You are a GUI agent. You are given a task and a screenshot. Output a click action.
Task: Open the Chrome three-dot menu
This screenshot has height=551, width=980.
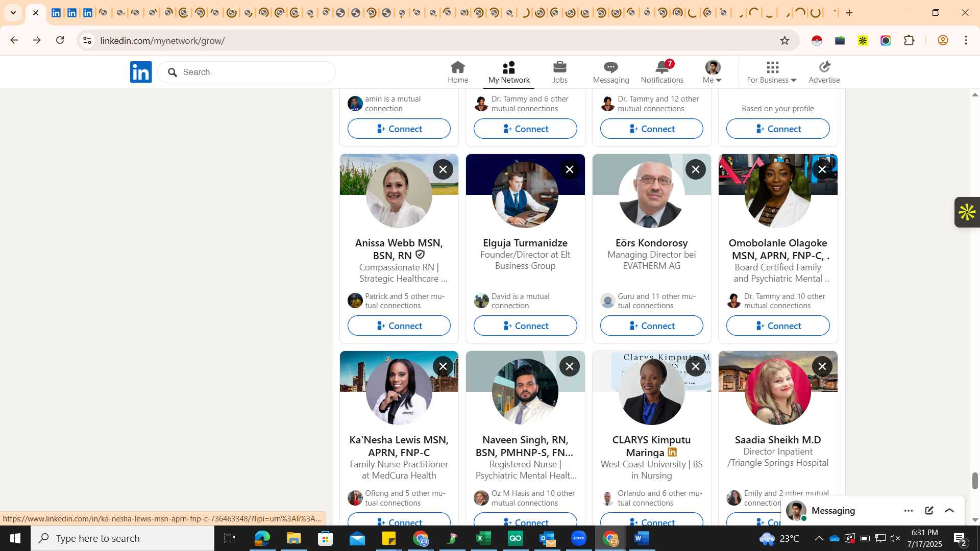click(966, 40)
